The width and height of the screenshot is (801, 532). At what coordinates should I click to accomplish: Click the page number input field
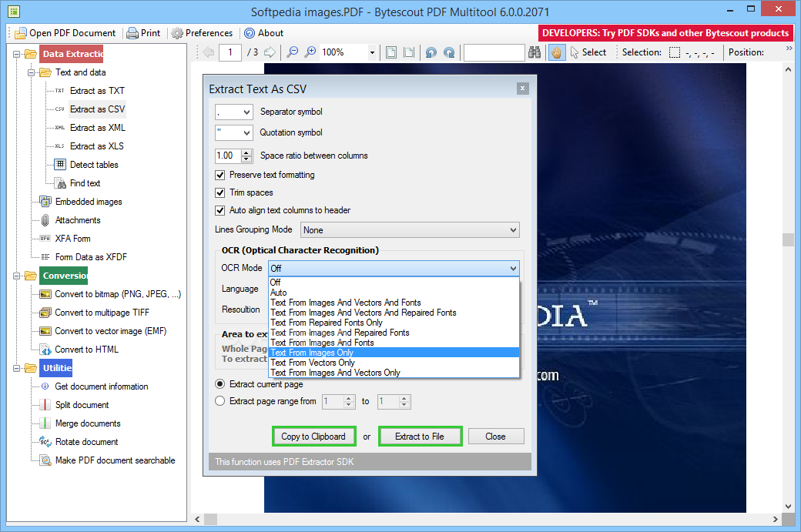(230, 52)
